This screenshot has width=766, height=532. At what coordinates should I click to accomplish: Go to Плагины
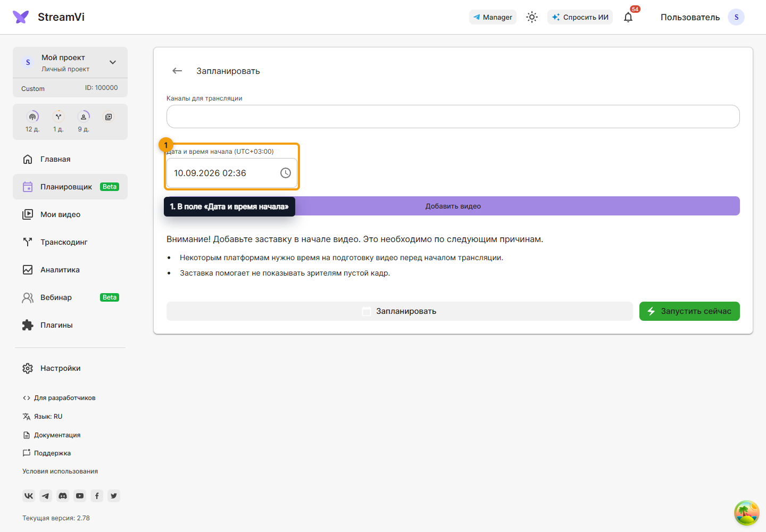click(70, 325)
